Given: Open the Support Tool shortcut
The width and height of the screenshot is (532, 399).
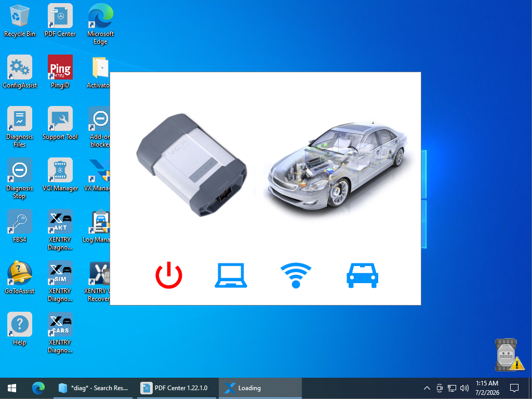Looking at the screenshot, I should coord(60,123).
